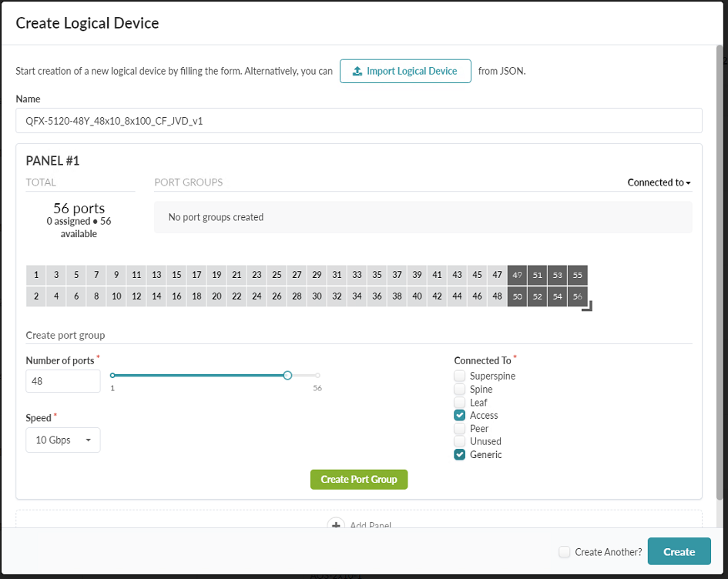Click the panel resize handle near port 56
Screen dimensions: 728x579
(x=589, y=306)
